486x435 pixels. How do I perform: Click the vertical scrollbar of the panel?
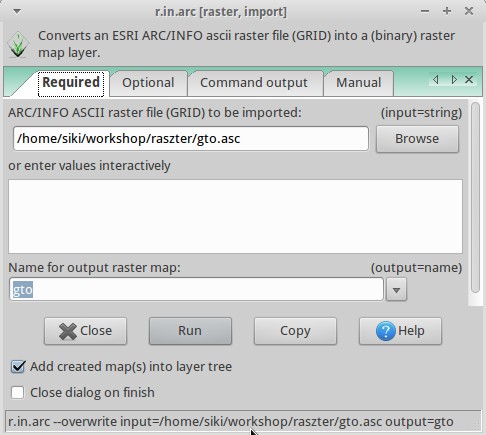tap(476, 198)
